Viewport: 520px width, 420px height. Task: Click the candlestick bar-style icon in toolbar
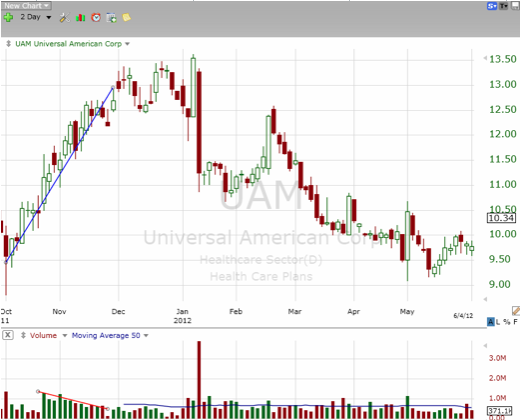pyautogui.click(x=80, y=17)
